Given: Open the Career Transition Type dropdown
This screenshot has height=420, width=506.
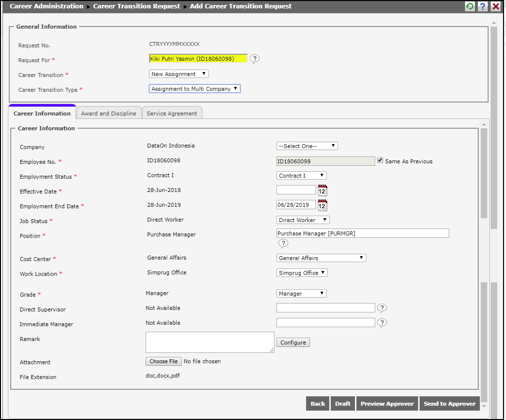Looking at the screenshot, I should click(195, 89).
